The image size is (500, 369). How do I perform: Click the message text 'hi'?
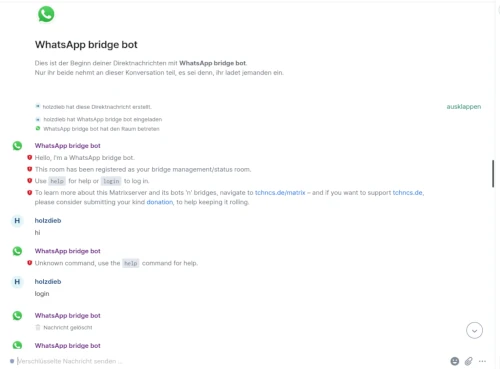point(37,233)
